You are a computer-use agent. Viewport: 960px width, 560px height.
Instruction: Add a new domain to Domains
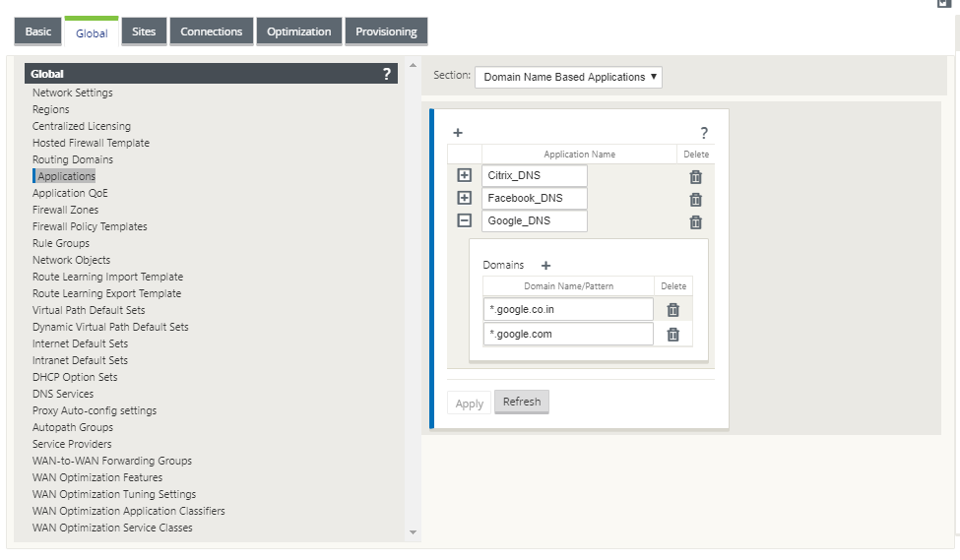tap(546, 266)
